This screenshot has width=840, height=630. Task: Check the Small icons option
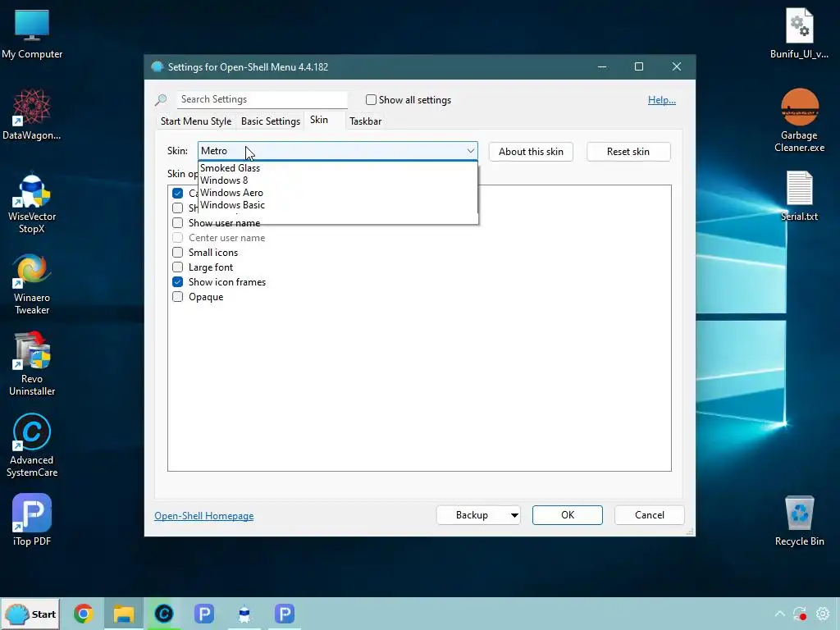click(177, 253)
